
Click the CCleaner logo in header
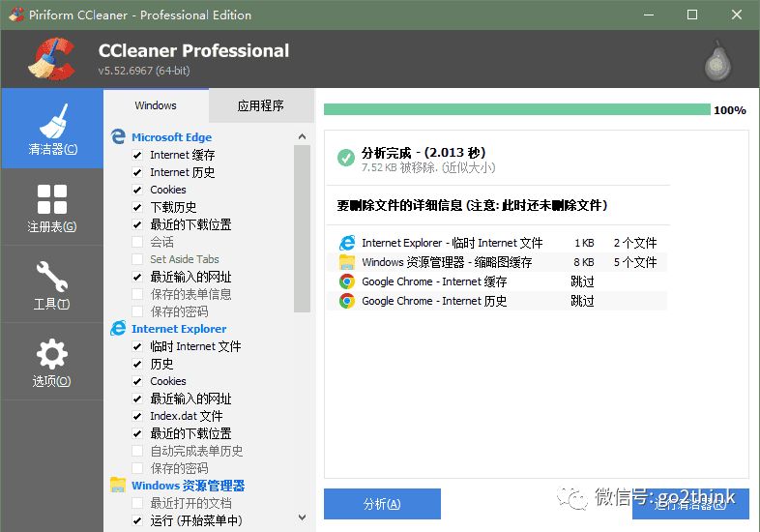52,59
